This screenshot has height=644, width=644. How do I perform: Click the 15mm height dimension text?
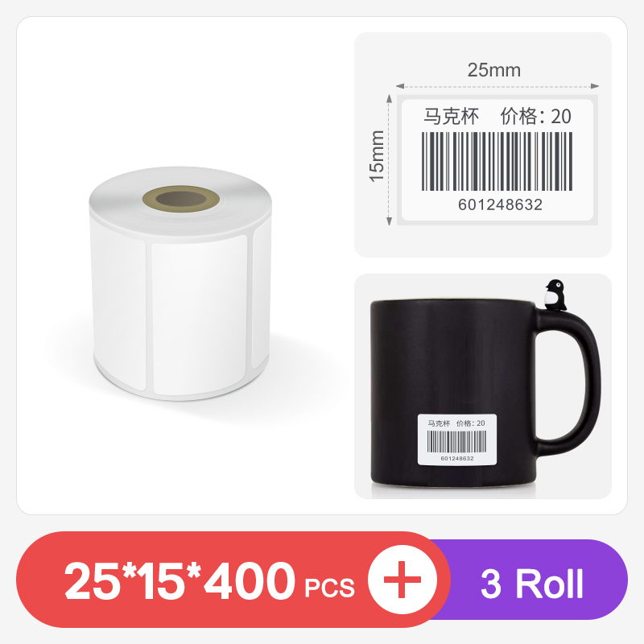(x=376, y=156)
